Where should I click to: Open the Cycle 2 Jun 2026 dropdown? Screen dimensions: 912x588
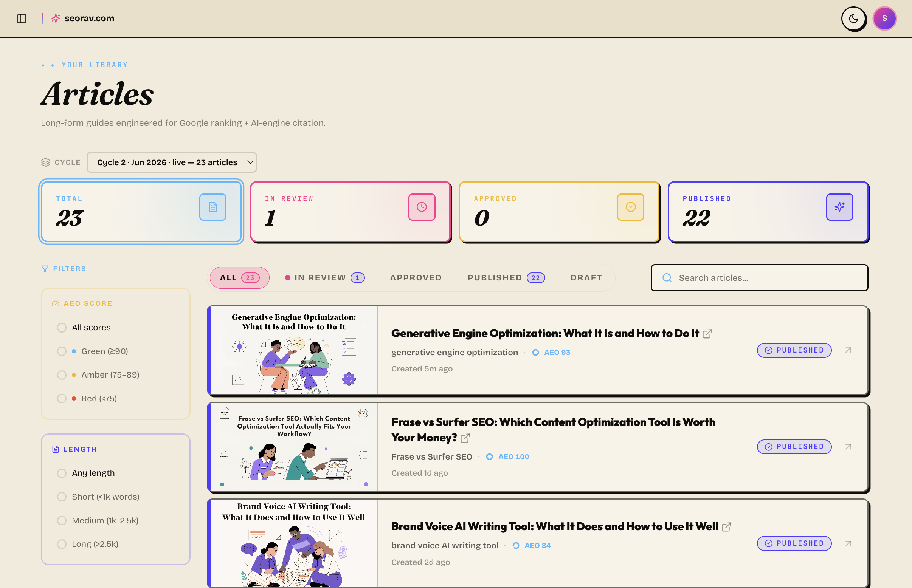coord(172,162)
